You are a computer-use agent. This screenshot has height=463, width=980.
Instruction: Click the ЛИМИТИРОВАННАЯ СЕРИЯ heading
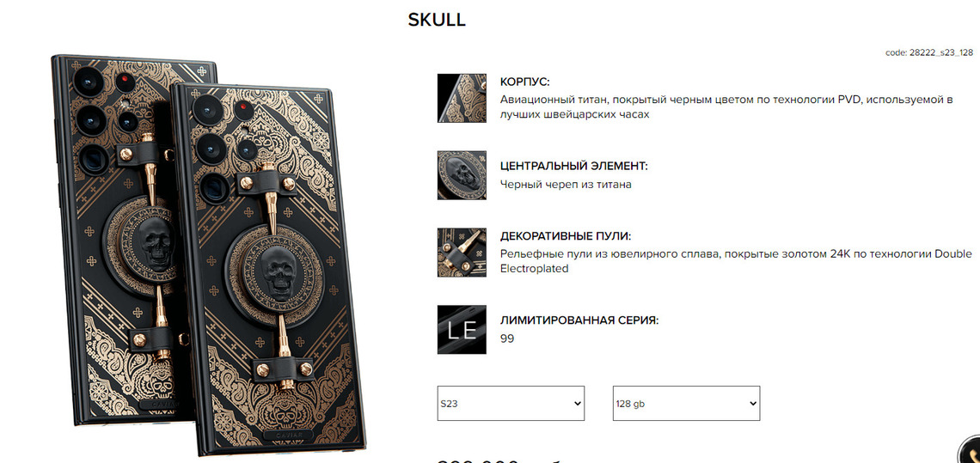[x=579, y=320]
